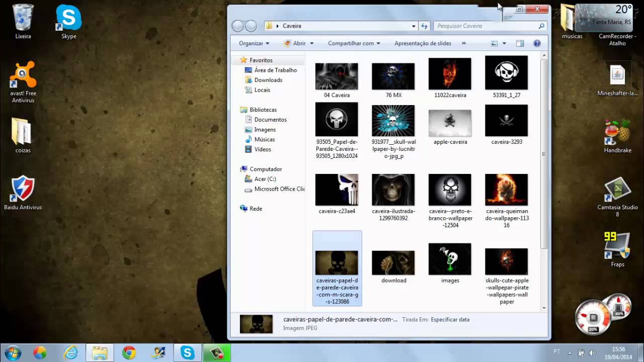The height and width of the screenshot is (362, 644).
Task: Expand the Abrir dropdown arrow
Action: [312, 43]
